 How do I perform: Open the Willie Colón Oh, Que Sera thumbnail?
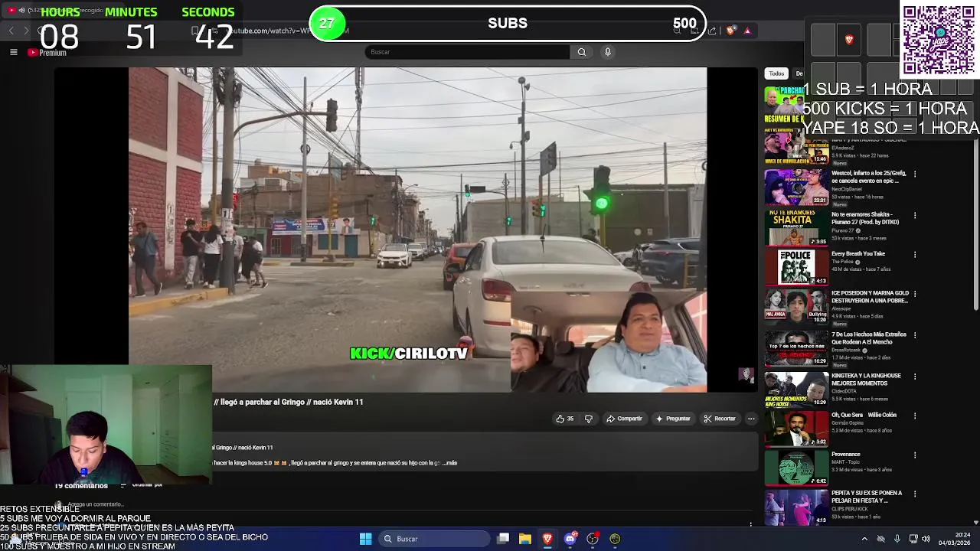point(796,428)
